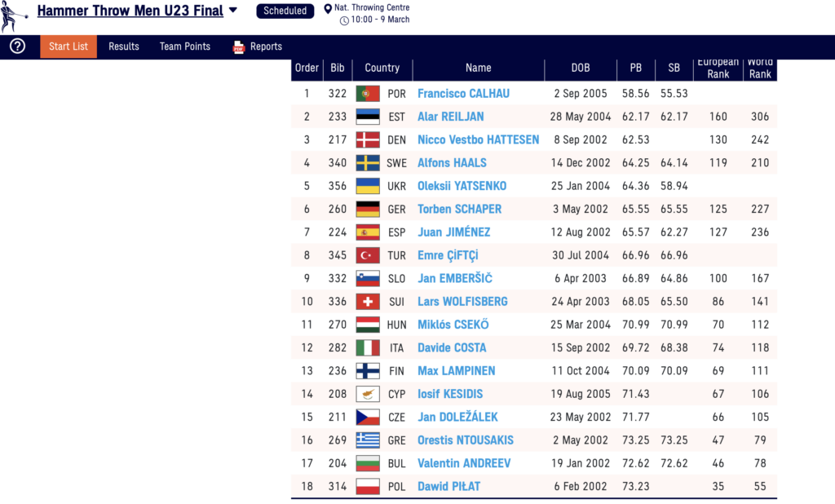Viewport: 835px width, 504px height.
Task: Click the help question mark icon
Action: tap(17, 46)
